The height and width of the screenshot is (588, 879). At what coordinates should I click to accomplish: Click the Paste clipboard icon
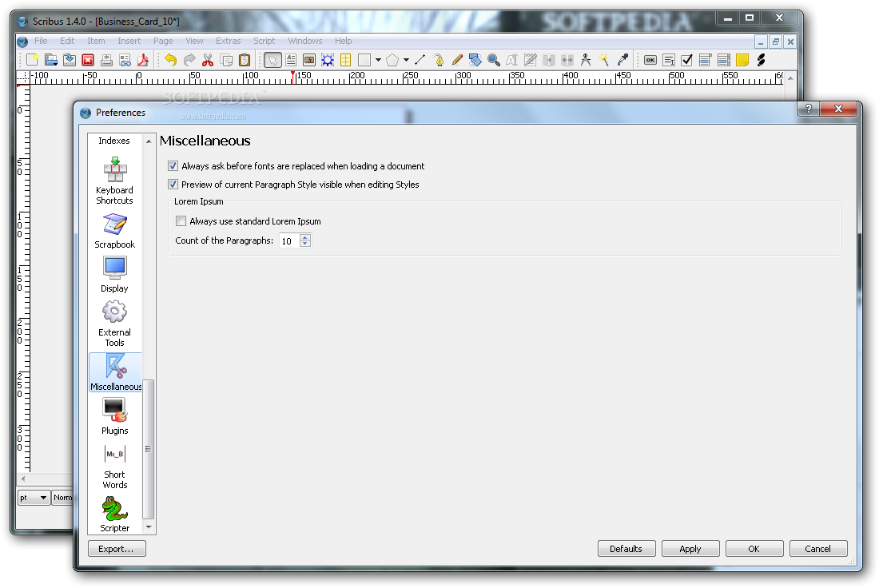tap(245, 60)
